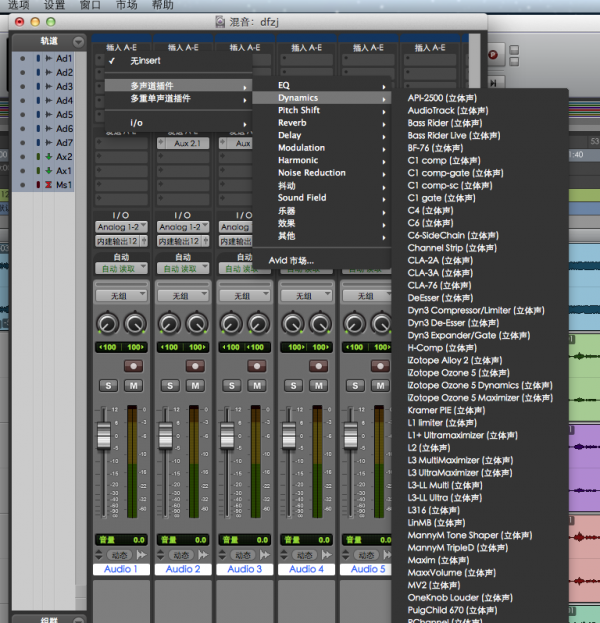
Task: Open Analog 1-2 input selector on Audio 1
Action: click(x=121, y=227)
